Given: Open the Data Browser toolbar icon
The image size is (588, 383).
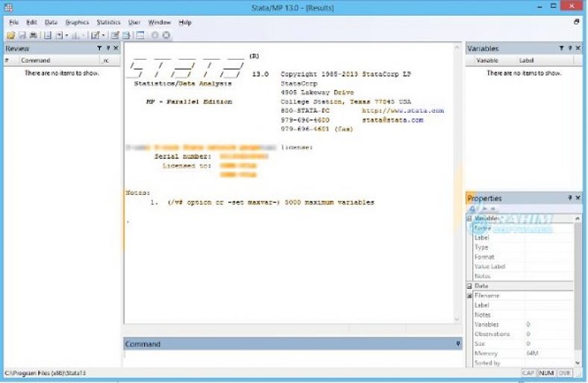Looking at the screenshot, I should point(126,35).
